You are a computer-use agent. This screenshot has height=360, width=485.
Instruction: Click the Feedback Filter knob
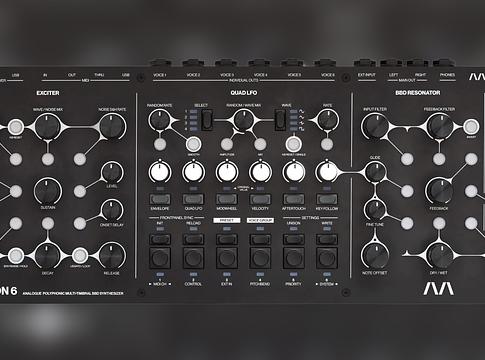tap(439, 127)
